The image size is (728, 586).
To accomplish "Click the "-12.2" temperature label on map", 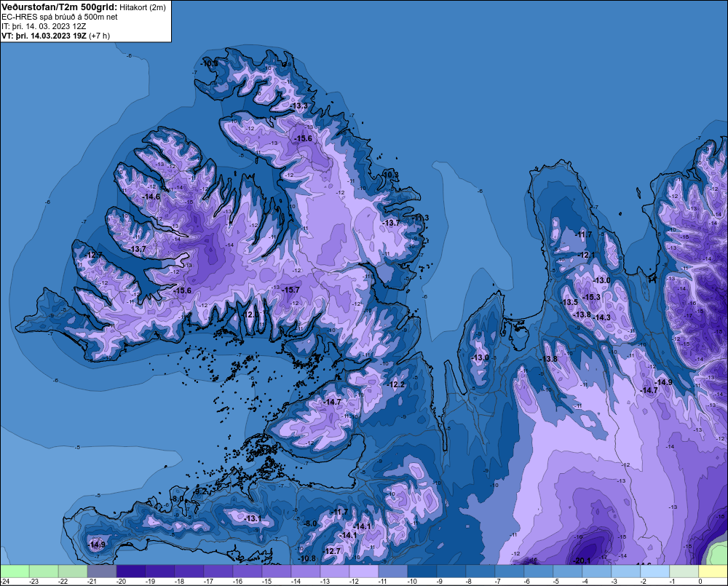I will 396,384.
